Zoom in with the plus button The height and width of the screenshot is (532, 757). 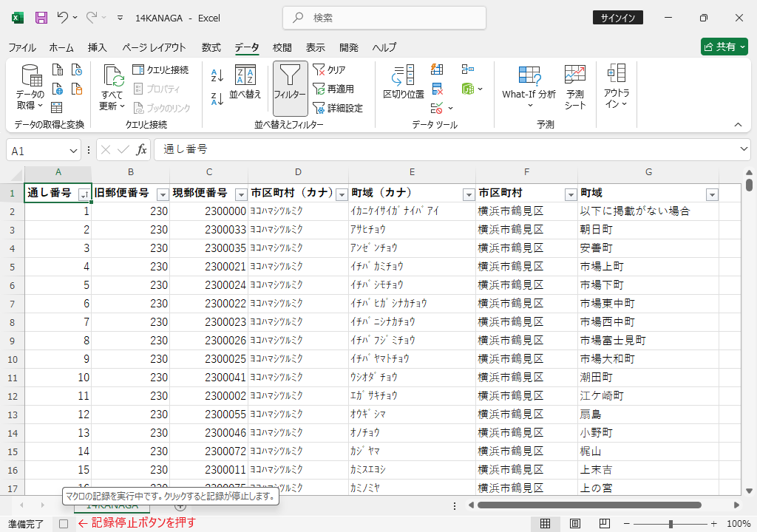tap(713, 524)
